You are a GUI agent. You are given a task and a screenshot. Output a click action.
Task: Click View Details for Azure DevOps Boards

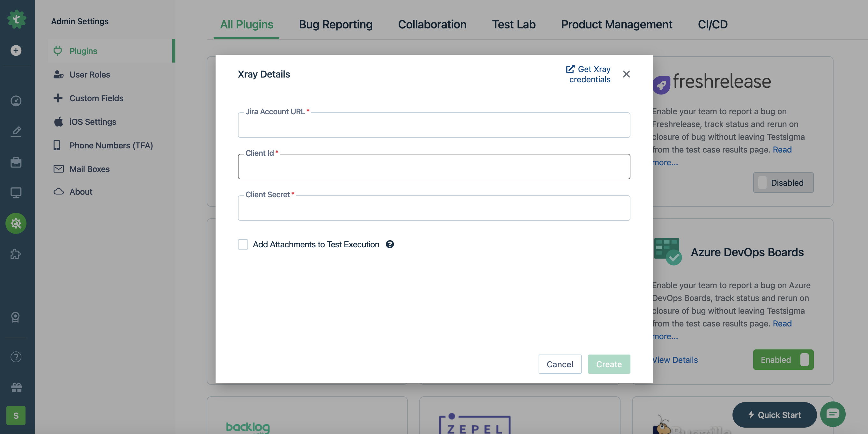point(675,360)
